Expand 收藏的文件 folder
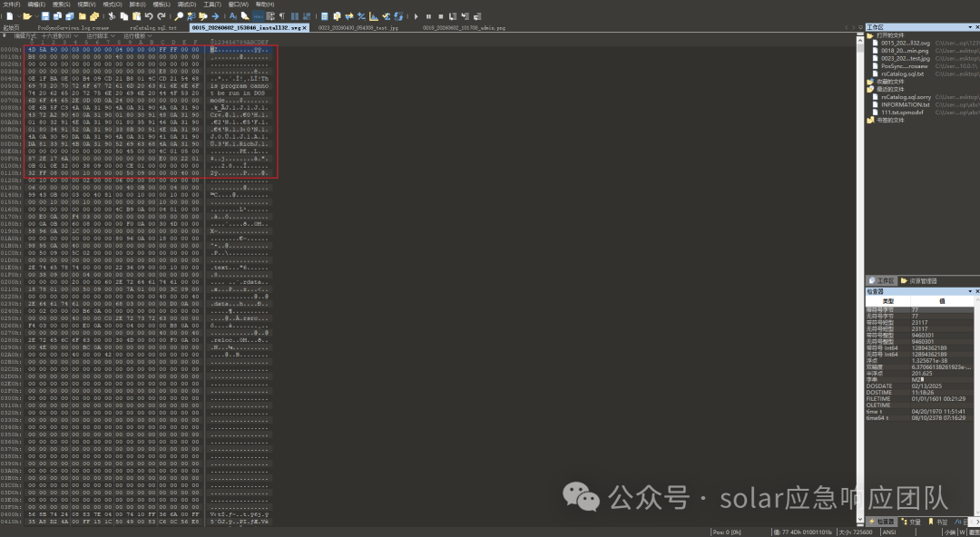Viewport: 980px width, 537px height. click(870, 82)
